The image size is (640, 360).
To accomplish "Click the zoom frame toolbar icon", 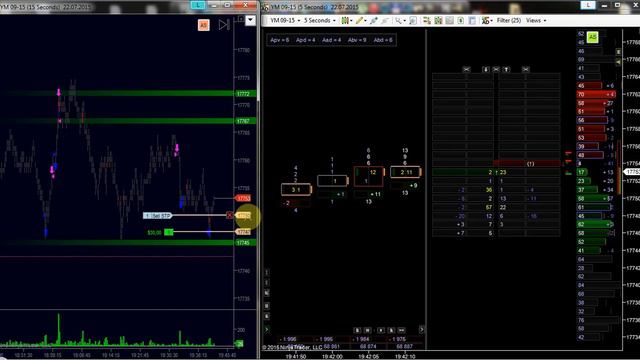I will click(413, 20).
